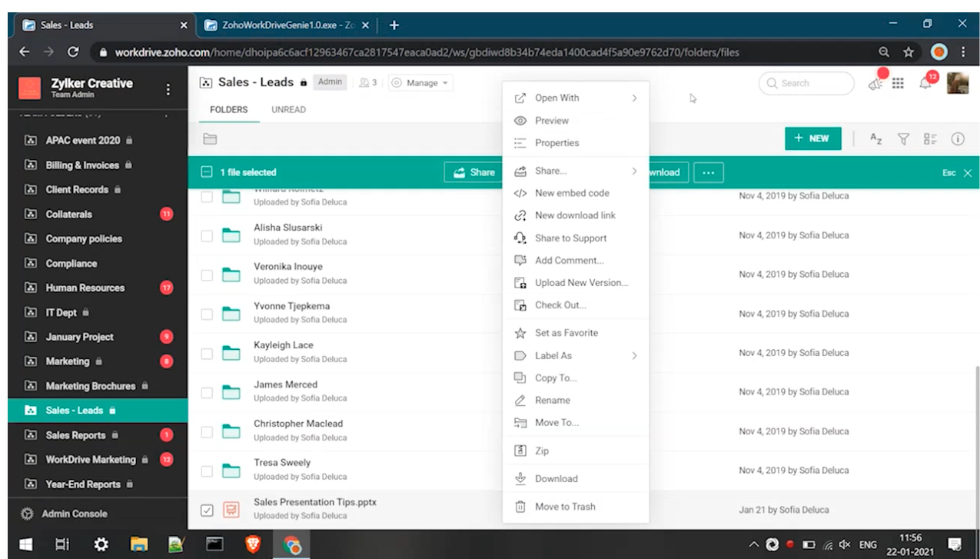Click the Search field in the top bar

pyautogui.click(x=806, y=82)
